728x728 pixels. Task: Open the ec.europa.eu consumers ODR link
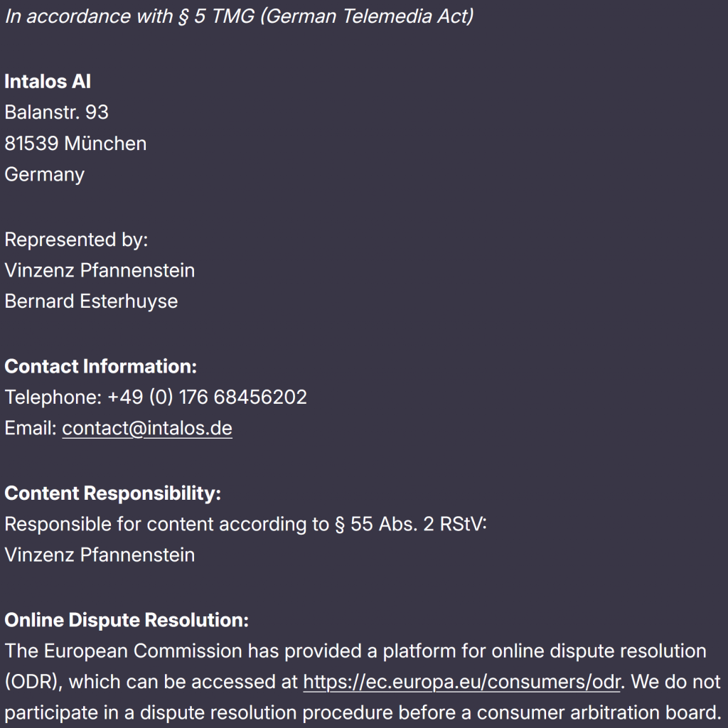tap(462, 682)
